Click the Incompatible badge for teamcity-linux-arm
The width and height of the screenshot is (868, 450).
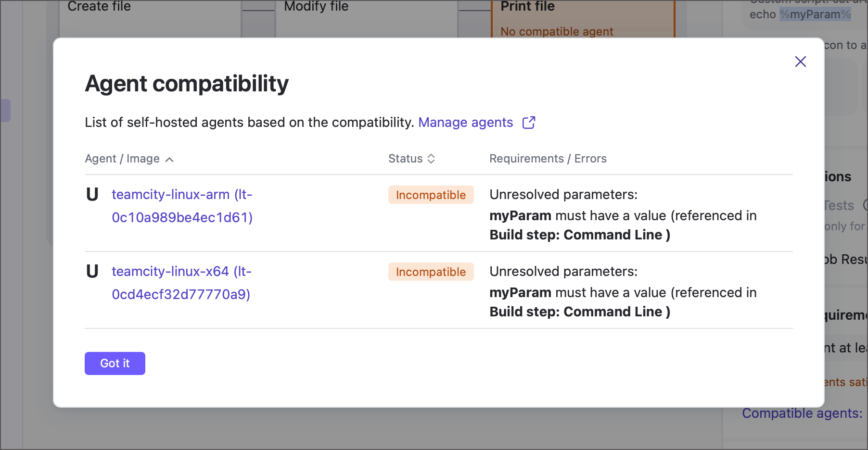coord(431,195)
